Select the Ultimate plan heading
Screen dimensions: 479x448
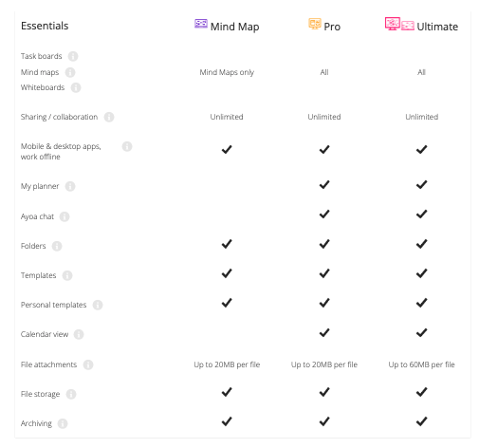437,27
